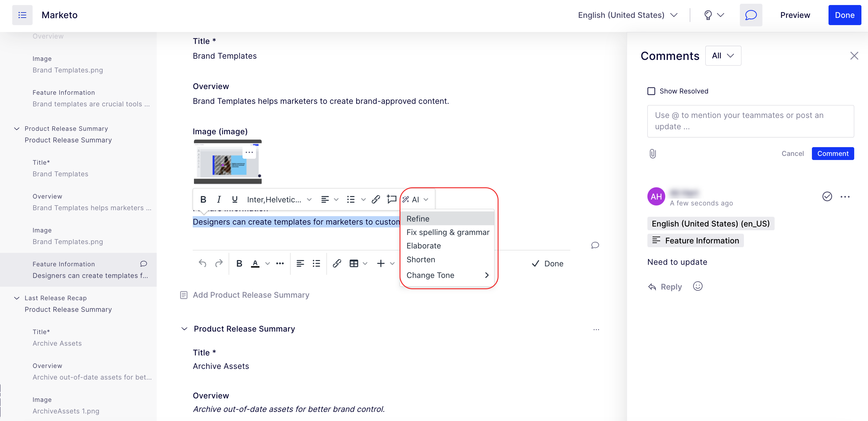Click the English (United States) (en_US) comment tag
Image resolution: width=868 pixels, height=421 pixels.
pyautogui.click(x=711, y=224)
